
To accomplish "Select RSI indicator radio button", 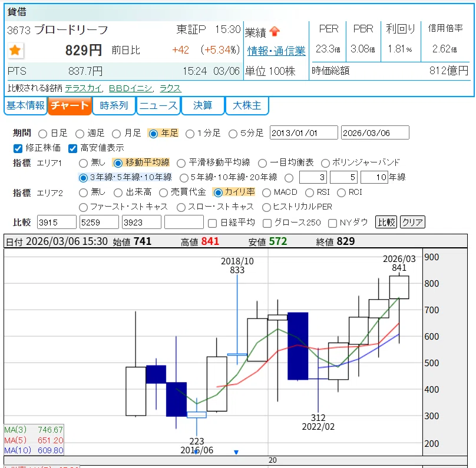I will click(x=310, y=192).
